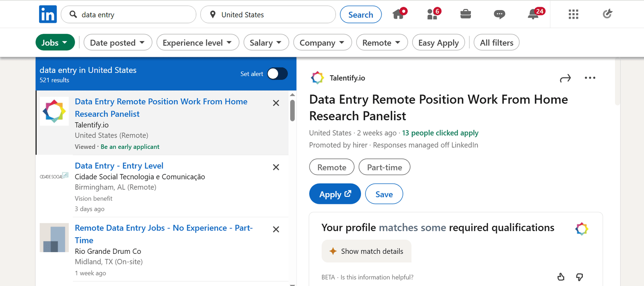Expand the Experience level filter
Viewport: 644px width, 286px height.
click(x=198, y=42)
